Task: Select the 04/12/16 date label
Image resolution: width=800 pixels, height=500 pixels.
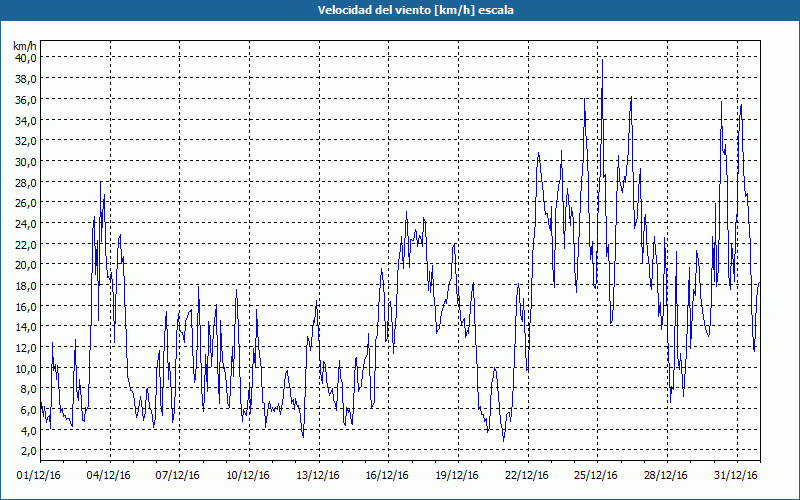Action: coord(110,475)
